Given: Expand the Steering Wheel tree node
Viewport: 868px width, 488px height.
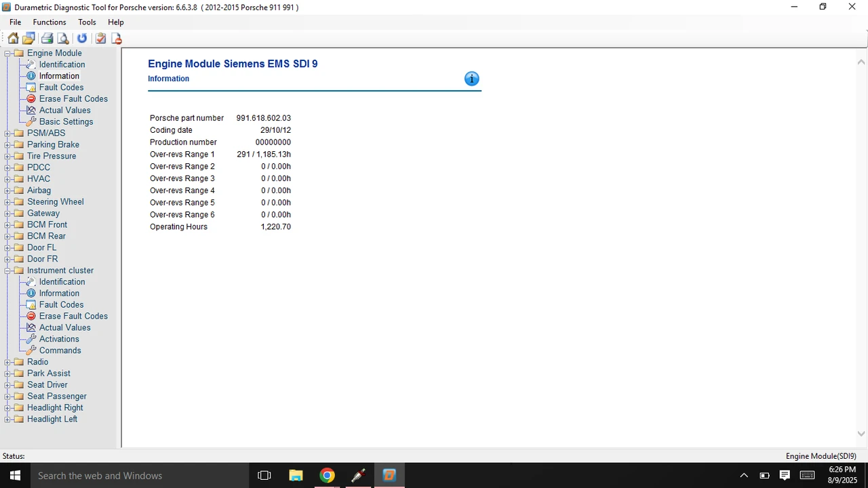Looking at the screenshot, I should (7, 202).
